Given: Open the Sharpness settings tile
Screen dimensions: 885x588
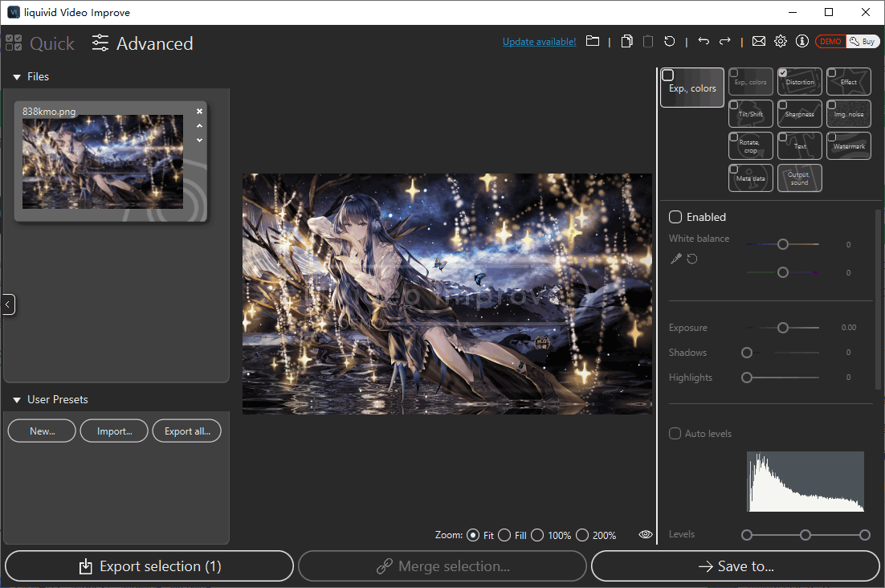Looking at the screenshot, I should [x=800, y=114].
